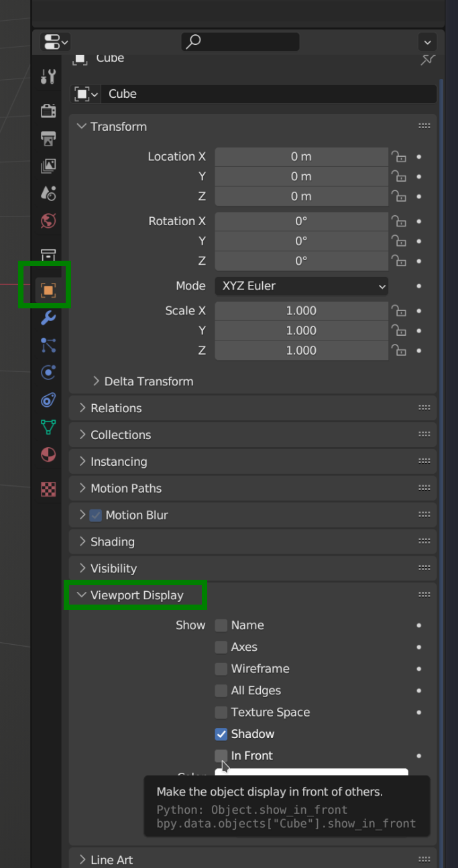This screenshot has width=458, height=868.
Task: Open the World properties tab
Action: pos(48,221)
